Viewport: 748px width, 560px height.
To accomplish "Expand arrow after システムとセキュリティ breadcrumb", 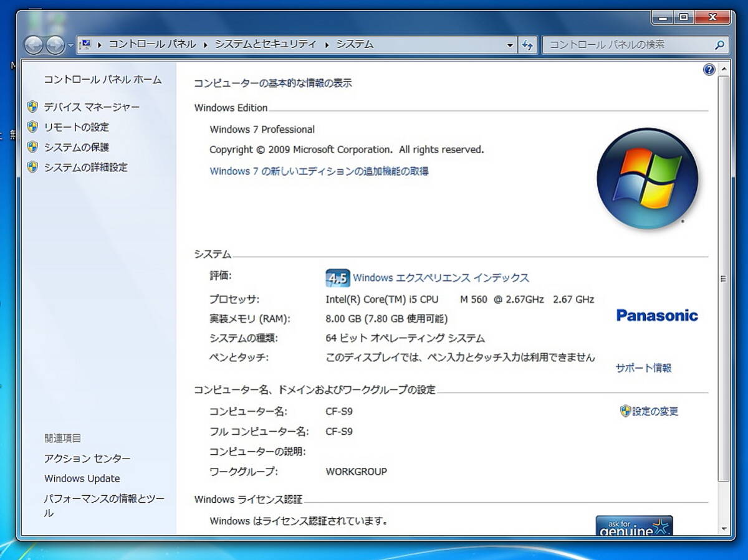I will click(x=327, y=45).
